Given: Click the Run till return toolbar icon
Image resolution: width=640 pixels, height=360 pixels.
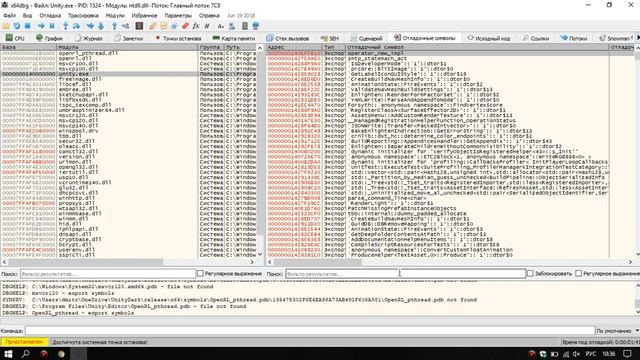Looking at the screenshot, I should (115, 26).
